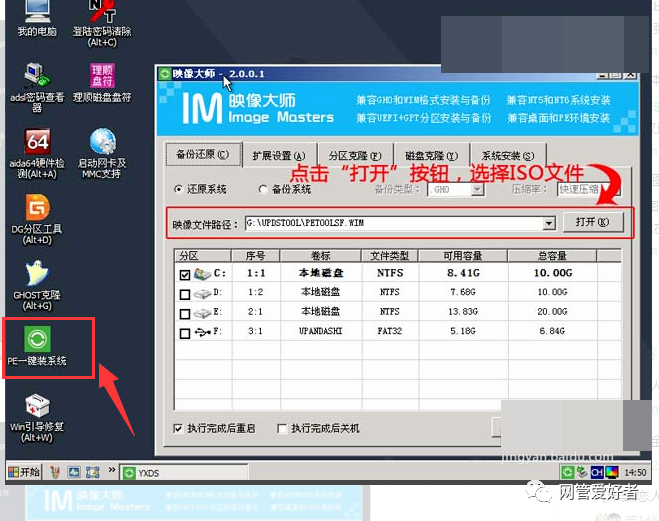659x521 pixels.
Task: Click the first quick launch icon beside 开始
Action: coord(55,472)
